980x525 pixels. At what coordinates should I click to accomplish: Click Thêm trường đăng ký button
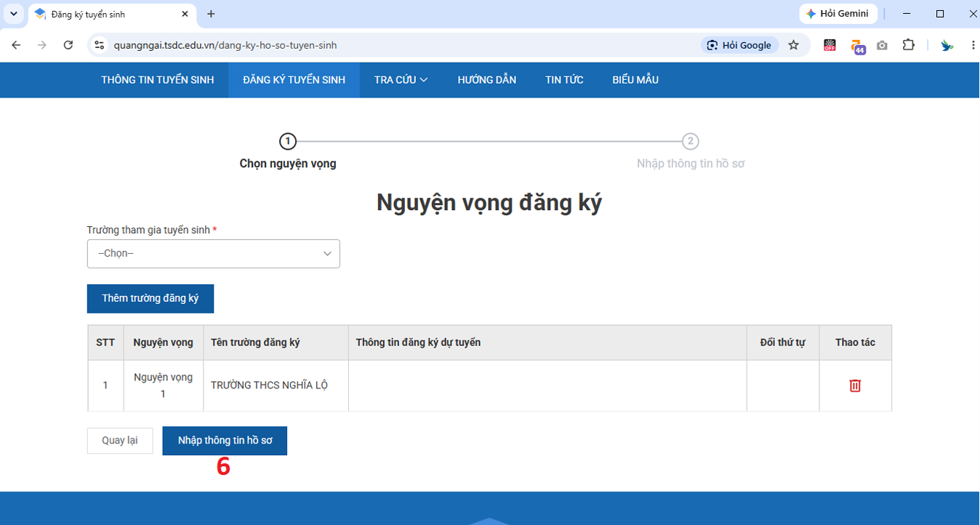[150, 299]
